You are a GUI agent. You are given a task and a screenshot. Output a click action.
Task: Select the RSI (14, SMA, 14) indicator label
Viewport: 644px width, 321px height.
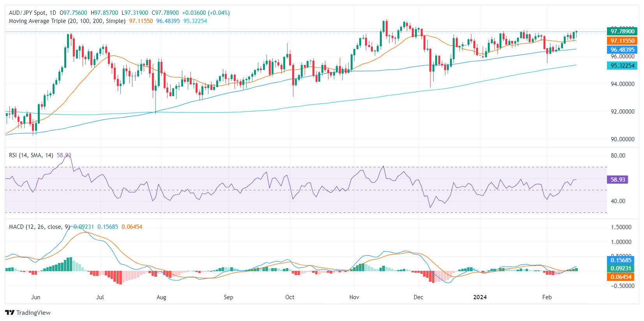coord(31,155)
